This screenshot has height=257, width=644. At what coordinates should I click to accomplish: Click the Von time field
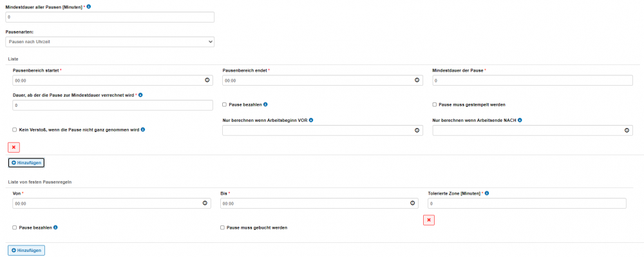click(x=111, y=204)
